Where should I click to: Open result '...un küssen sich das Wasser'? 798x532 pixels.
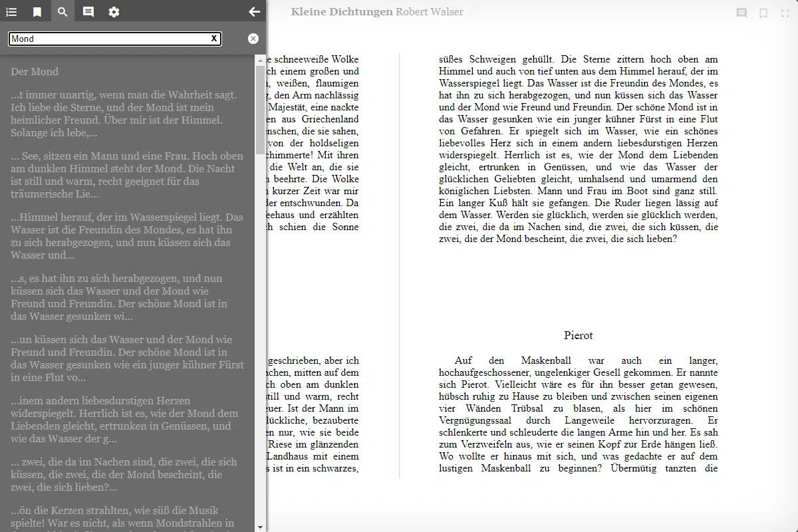tap(126, 358)
